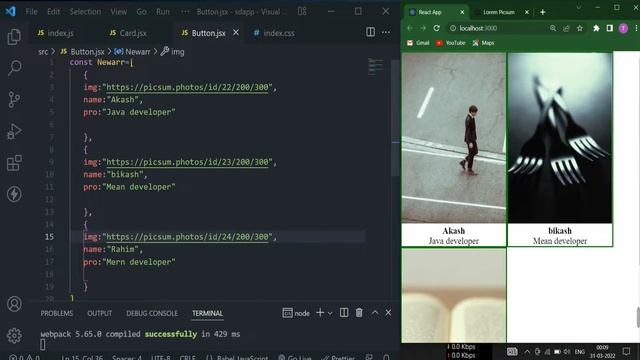This screenshot has height=360, width=640.
Task: Open the Edit menu
Action: click(53, 12)
